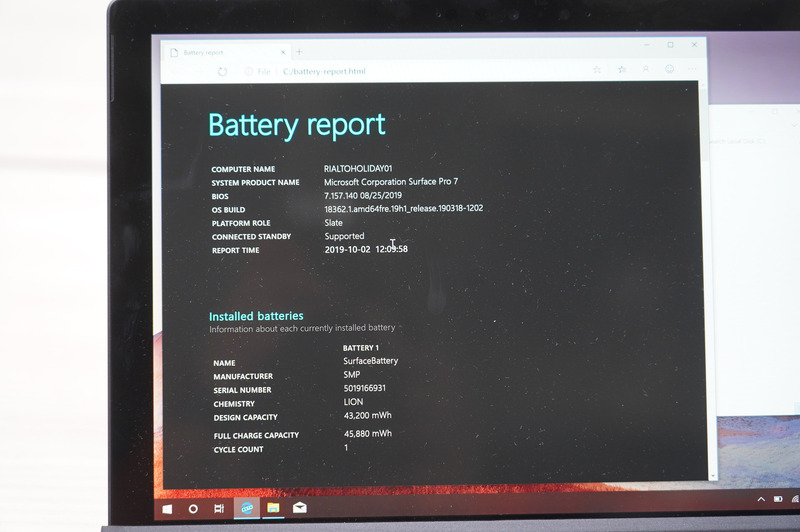The height and width of the screenshot is (532, 800).
Task: Open Cortana search circle on taskbar
Action: point(193,509)
